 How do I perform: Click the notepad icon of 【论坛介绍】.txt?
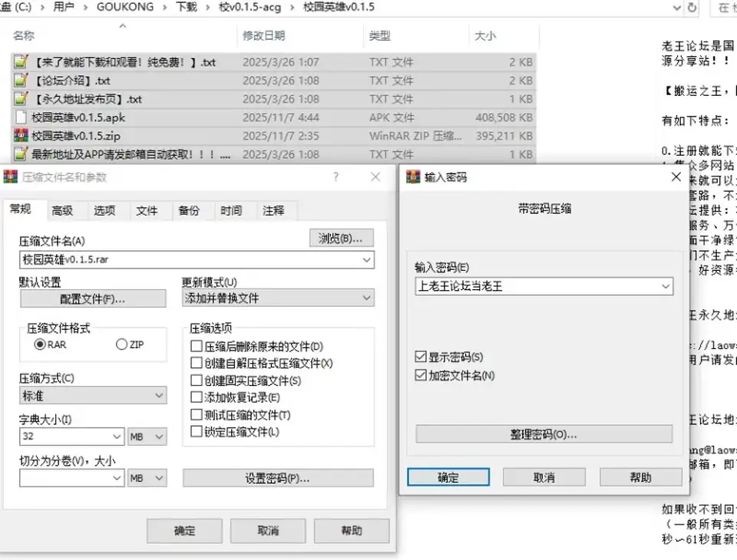coord(21,81)
